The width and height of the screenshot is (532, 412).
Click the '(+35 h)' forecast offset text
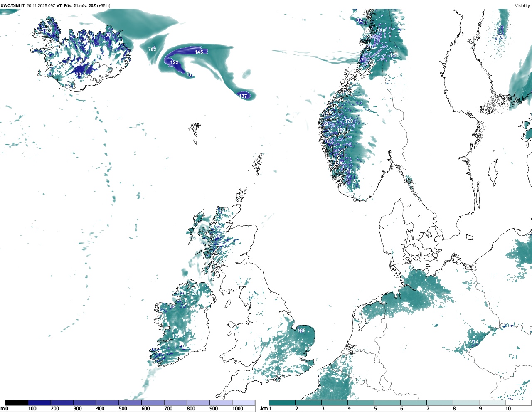(103, 5)
